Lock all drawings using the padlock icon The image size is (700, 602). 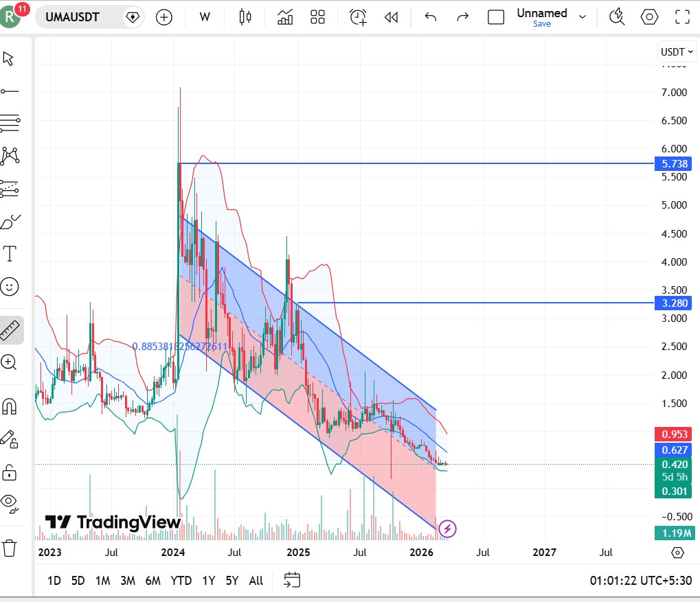coord(10,472)
